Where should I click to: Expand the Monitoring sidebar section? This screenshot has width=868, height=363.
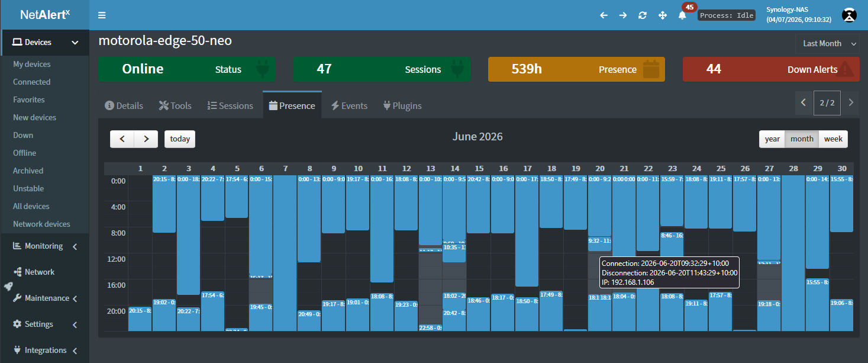44,246
